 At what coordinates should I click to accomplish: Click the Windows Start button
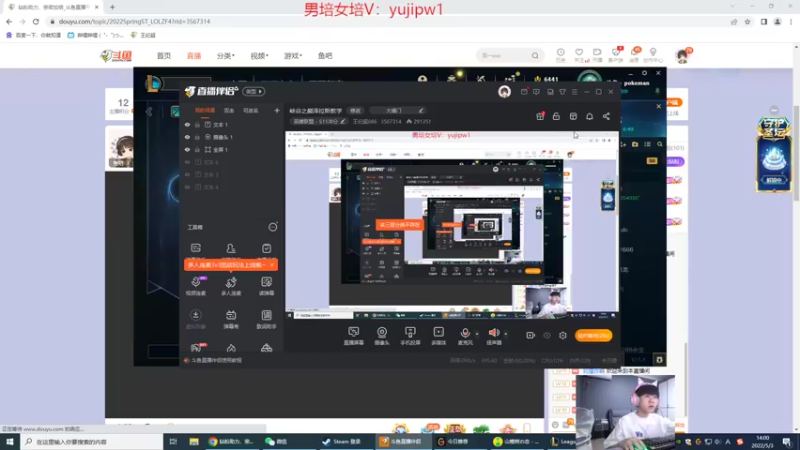click(10, 442)
